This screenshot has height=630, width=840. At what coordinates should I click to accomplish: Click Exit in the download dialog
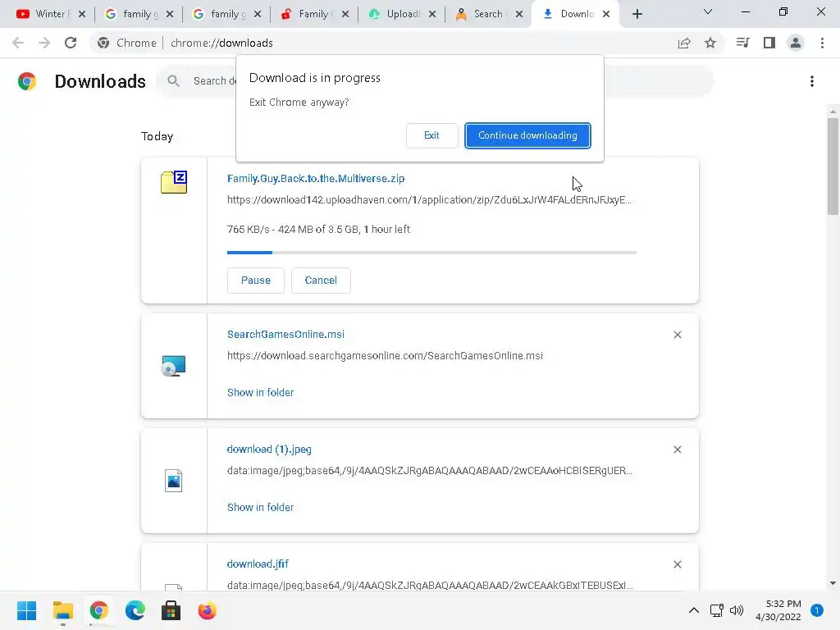pyautogui.click(x=431, y=135)
